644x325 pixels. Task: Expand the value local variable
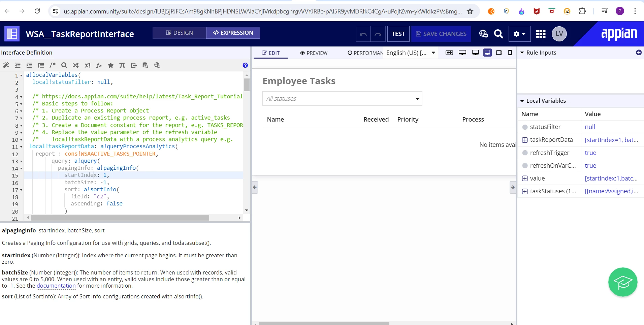click(525, 178)
